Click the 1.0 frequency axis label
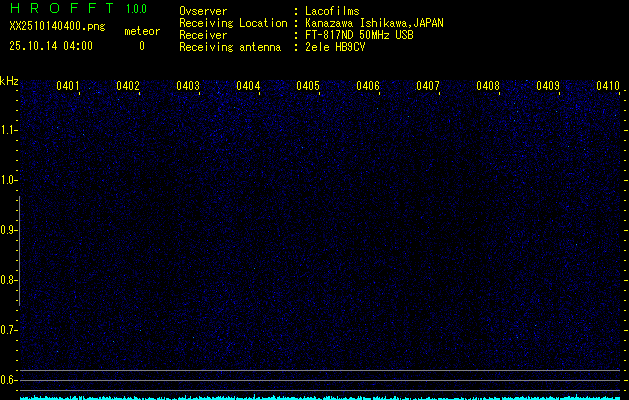Viewport: 629px width, 400px height. coord(9,180)
